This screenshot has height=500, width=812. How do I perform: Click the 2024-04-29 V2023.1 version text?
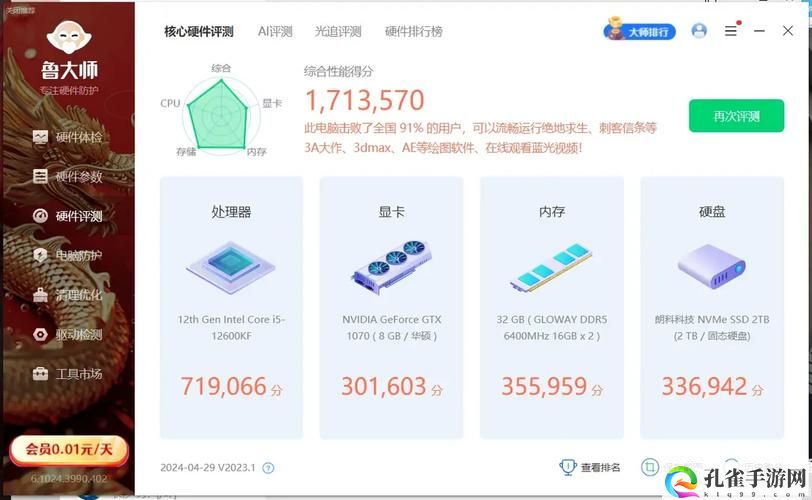point(208,467)
